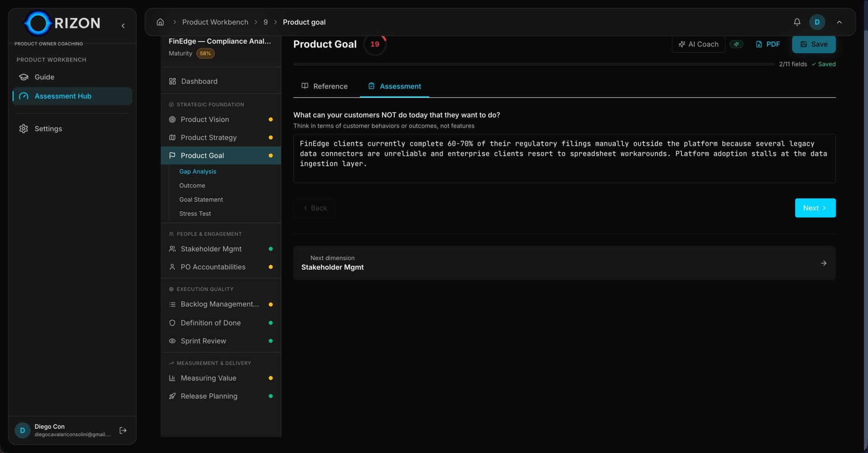The height and width of the screenshot is (453, 868).
Task: Open Sprint Review in the navigation
Action: point(203,341)
